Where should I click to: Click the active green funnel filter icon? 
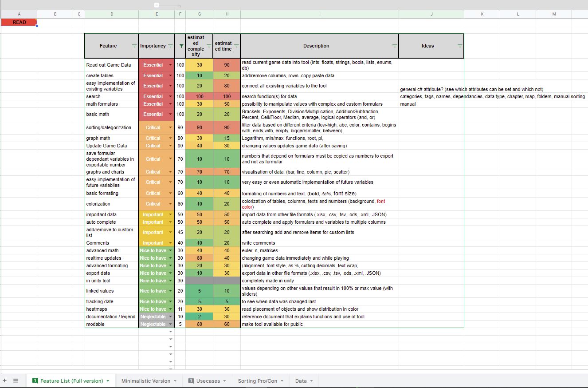tap(180, 46)
